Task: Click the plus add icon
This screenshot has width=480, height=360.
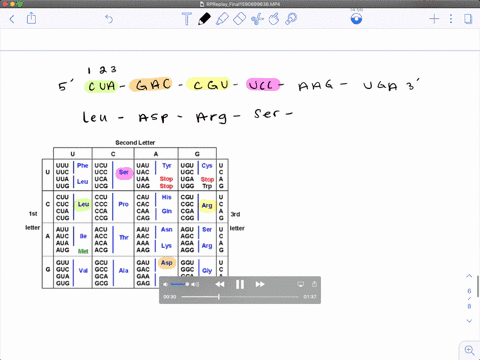Action: click(x=434, y=19)
